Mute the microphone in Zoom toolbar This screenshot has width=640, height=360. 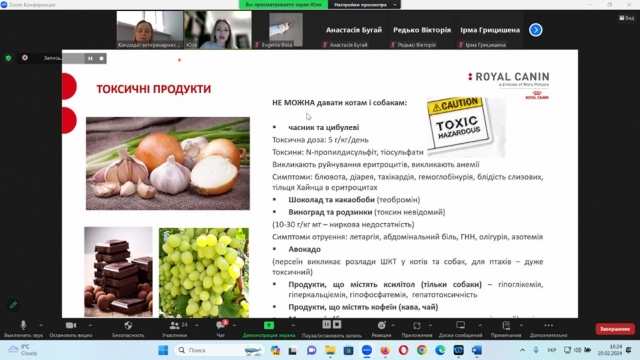coord(23,325)
